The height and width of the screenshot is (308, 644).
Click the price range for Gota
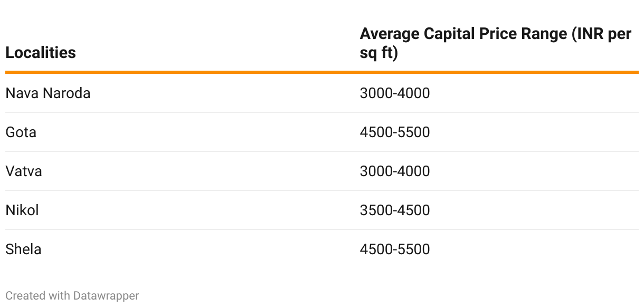(395, 132)
